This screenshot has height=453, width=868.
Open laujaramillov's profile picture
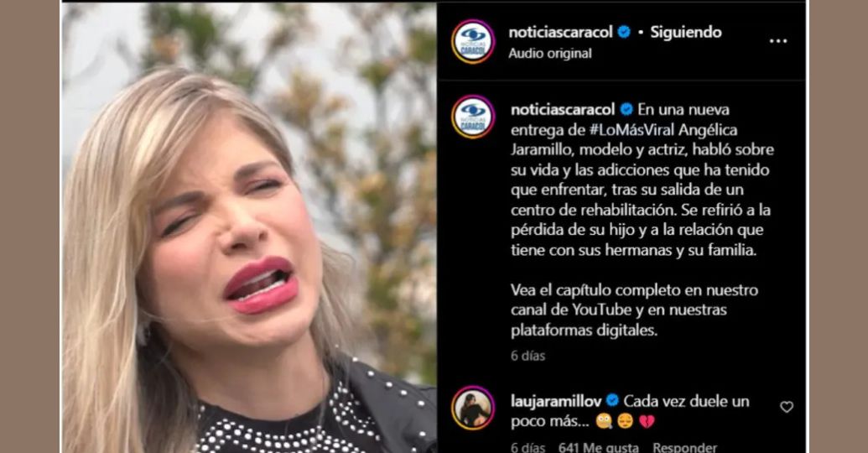point(473,409)
